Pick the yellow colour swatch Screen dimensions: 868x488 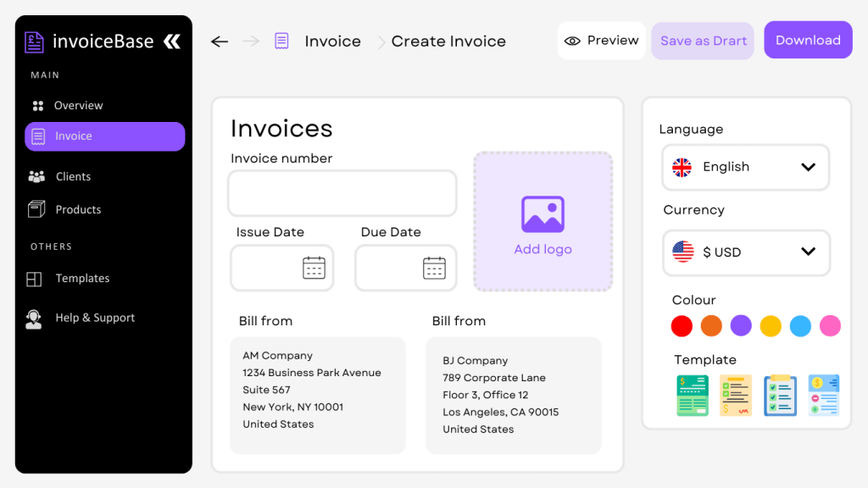point(771,326)
